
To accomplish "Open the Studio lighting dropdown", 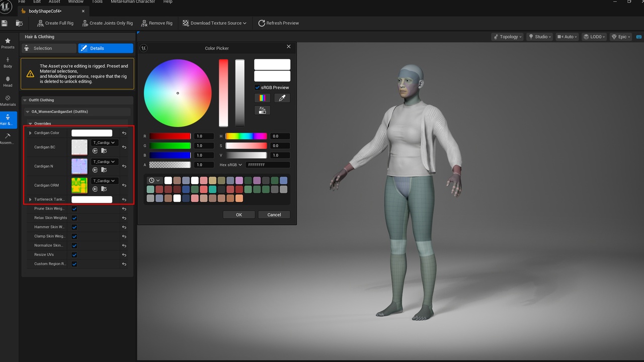I will [540, 37].
